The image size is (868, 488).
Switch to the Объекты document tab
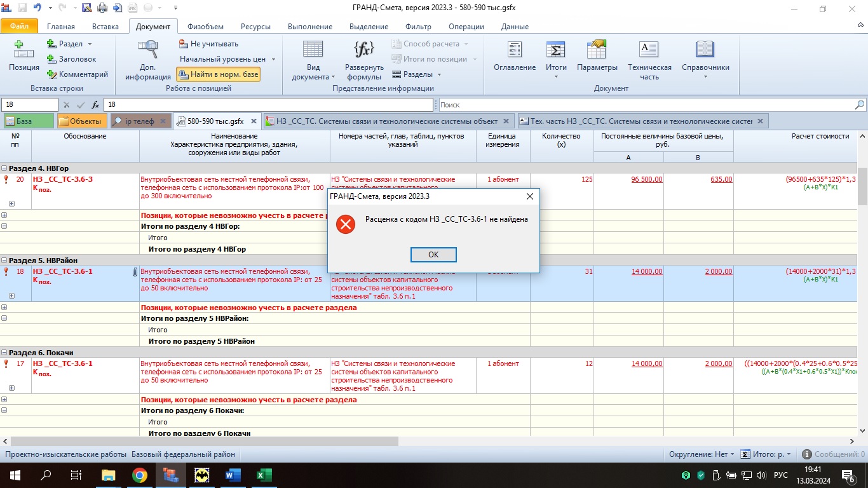tap(81, 121)
